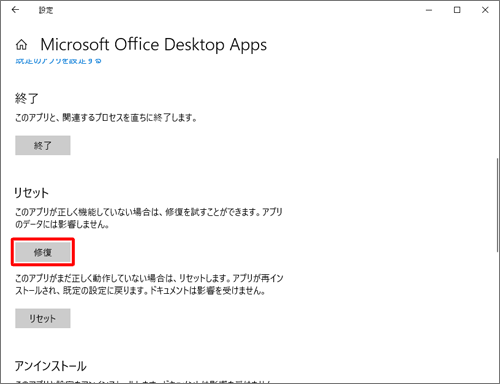The height and width of the screenshot is (384, 500).
Task: Click the vertical scrollbar thumb
Action: 498,205
